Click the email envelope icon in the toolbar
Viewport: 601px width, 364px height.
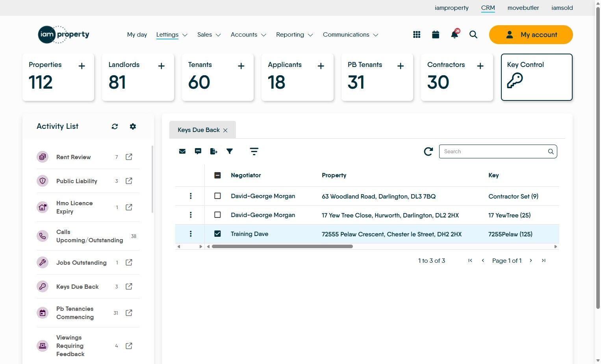182,151
